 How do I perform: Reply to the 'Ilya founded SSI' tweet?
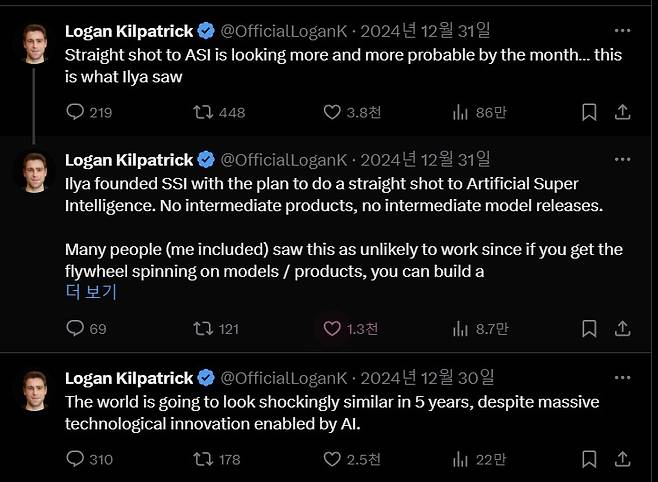75,328
